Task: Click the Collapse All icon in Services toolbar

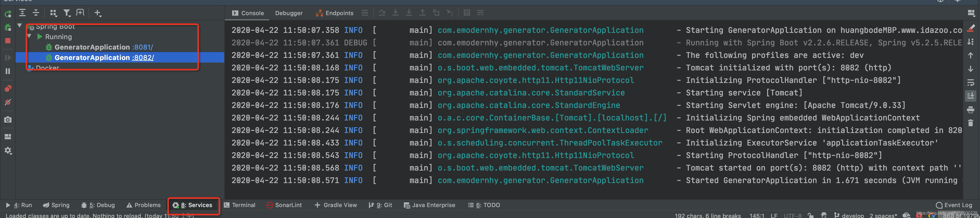Action: [36, 13]
